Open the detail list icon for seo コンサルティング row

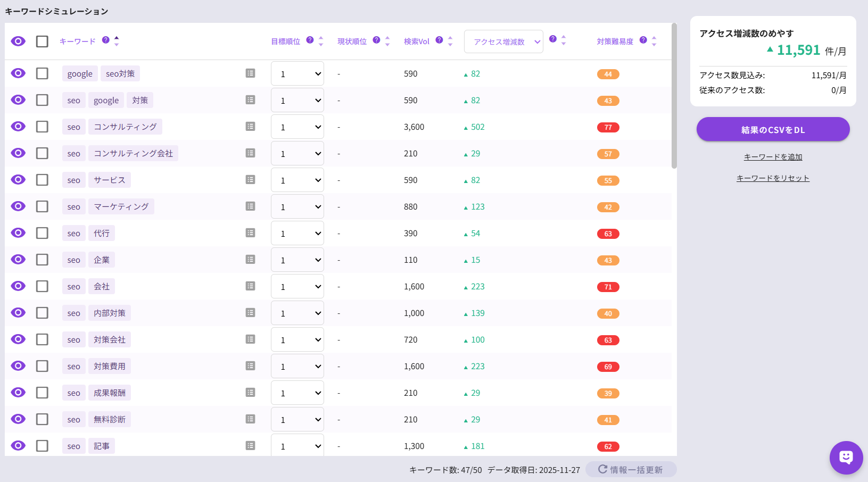pyautogui.click(x=250, y=126)
